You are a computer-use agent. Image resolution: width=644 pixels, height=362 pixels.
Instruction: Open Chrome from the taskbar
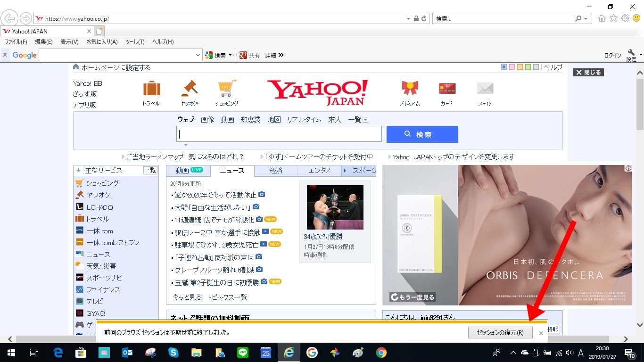tap(381, 353)
